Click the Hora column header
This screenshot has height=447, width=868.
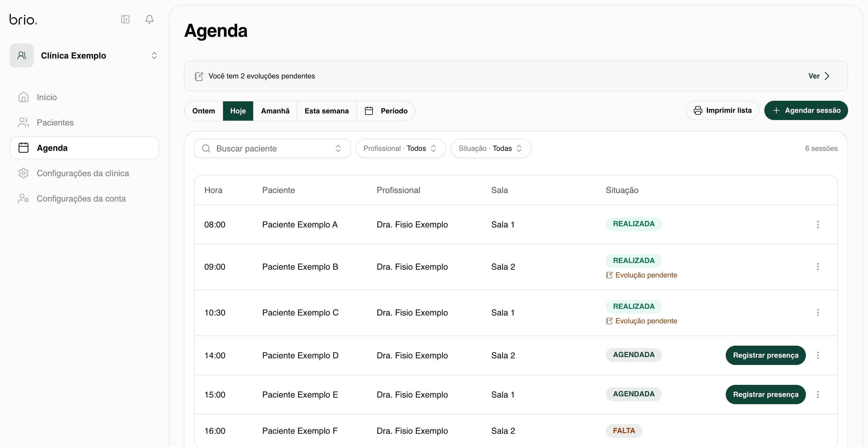213,190
